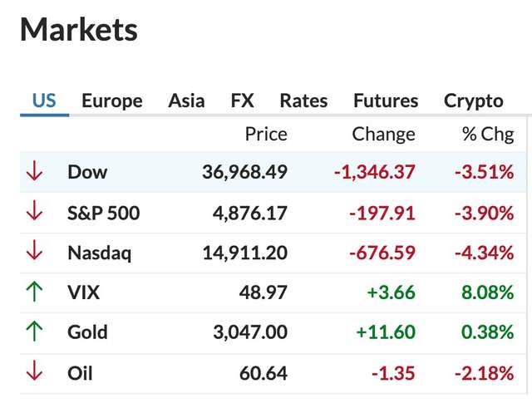
Task: Click the green up arrow next to VIX
Action: point(34,292)
